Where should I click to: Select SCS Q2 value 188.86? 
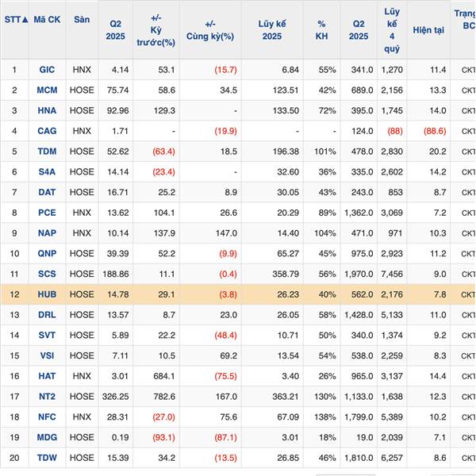(x=116, y=274)
